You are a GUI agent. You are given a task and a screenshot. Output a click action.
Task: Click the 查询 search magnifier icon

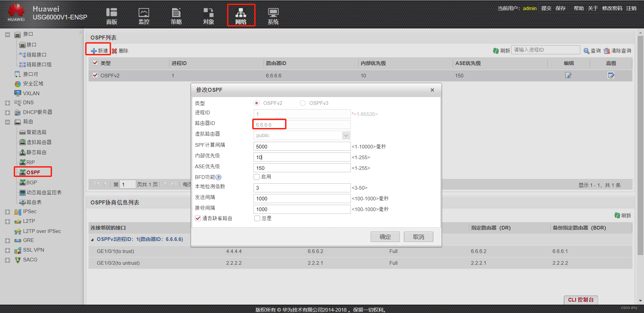tap(586, 51)
